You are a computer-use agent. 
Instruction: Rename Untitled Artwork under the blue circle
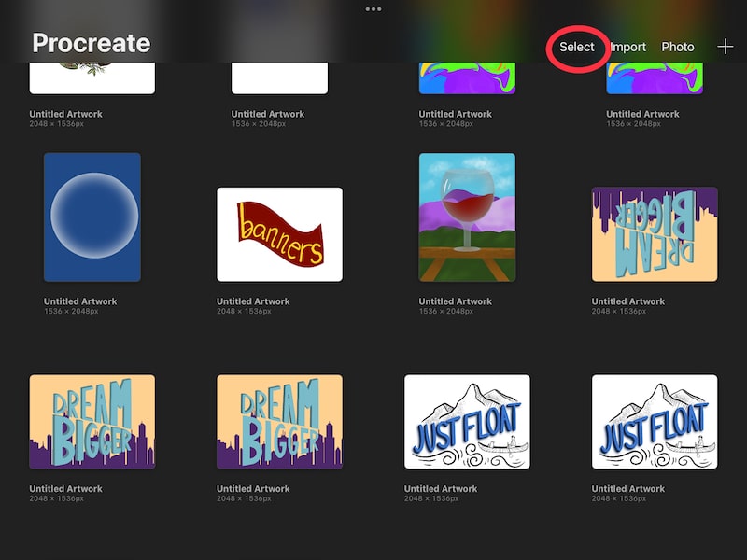tap(80, 301)
